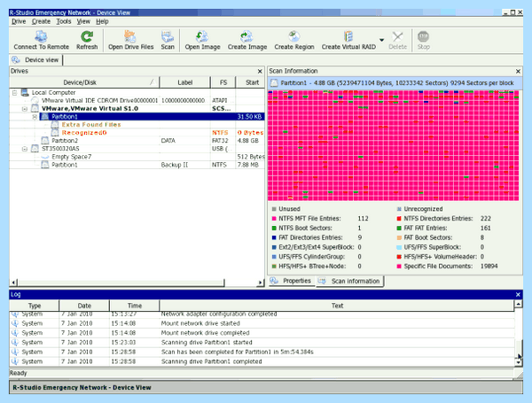Screen dimensions: 532x403
Task: Close the Log panel
Action: coord(518,295)
